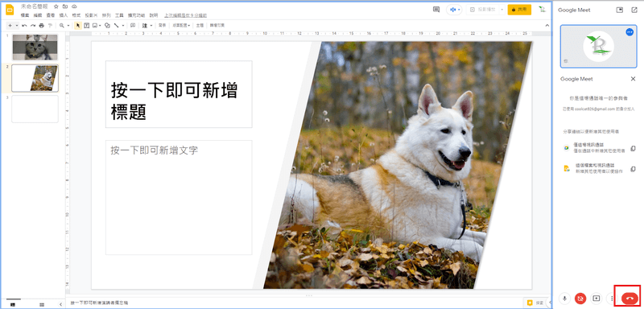Turn the Meet camera on
Viewport: 644px width, 309px height.
point(580,299)
